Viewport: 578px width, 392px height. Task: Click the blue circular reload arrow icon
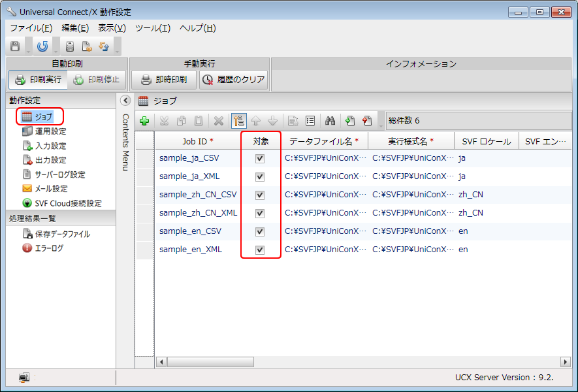(x=42, y=46)
